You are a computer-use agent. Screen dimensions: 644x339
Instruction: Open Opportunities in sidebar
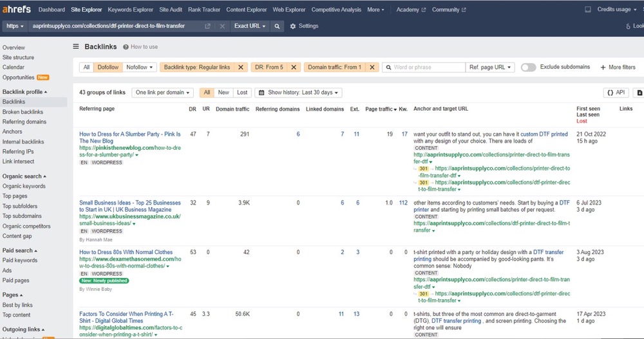click(x=19, y=77)
